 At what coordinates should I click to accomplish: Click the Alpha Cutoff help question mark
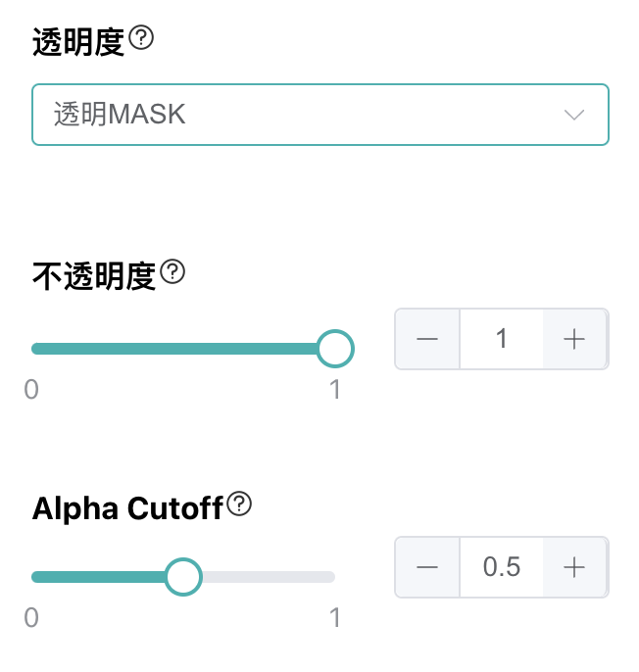240,504
